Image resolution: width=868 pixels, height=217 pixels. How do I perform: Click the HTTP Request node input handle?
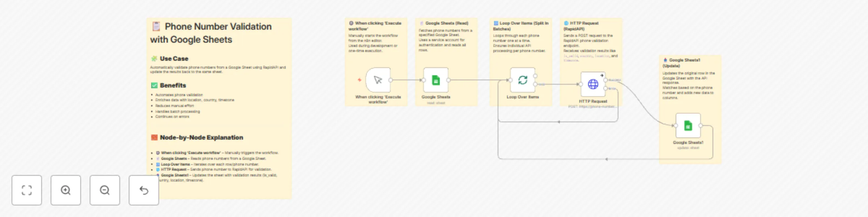[x=580, y=84]
